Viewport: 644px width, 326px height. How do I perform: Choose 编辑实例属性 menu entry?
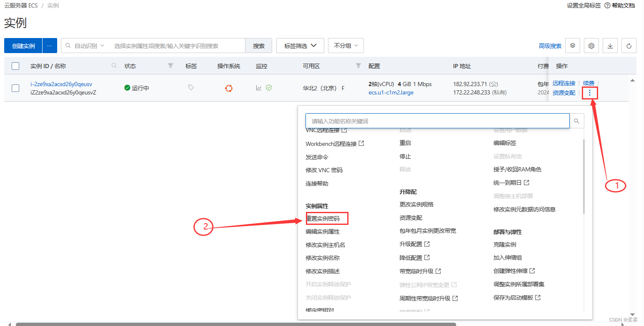323,232
